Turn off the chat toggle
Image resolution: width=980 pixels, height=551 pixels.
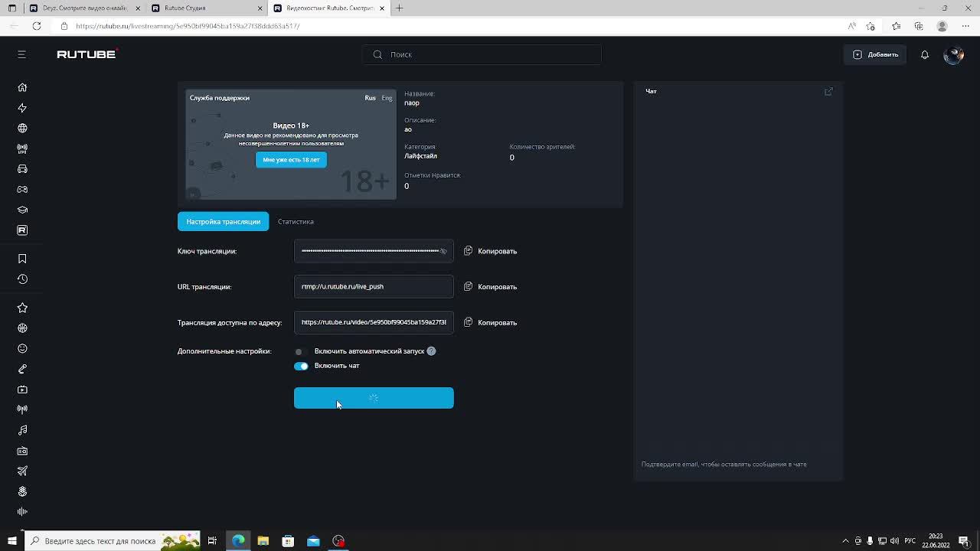pyautogui.click(x=301, y=366)
